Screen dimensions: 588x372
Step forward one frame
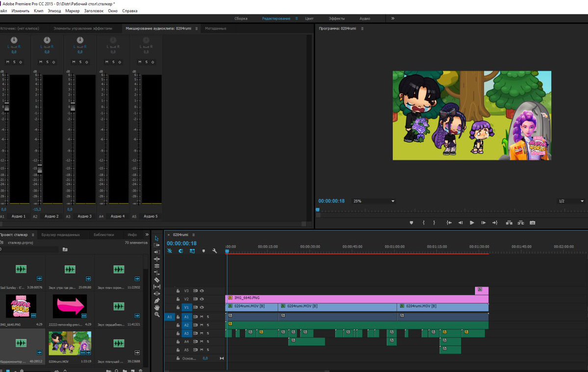click(x=484, y=223)
